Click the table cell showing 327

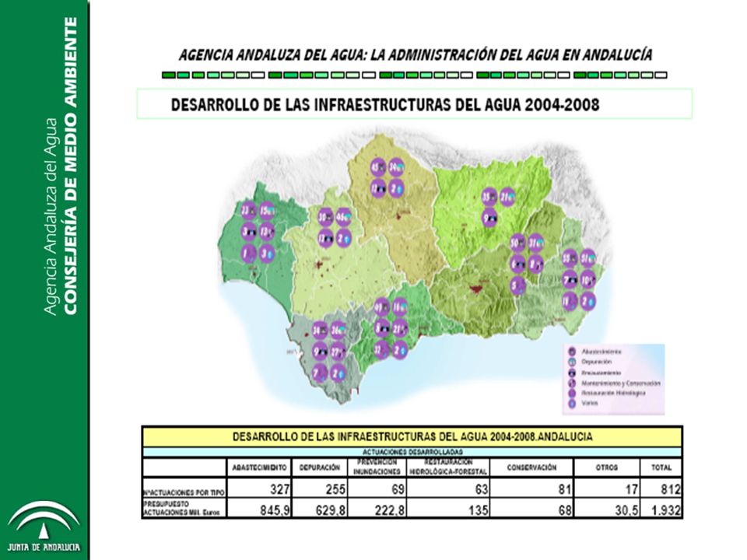(x=260, y=488)
